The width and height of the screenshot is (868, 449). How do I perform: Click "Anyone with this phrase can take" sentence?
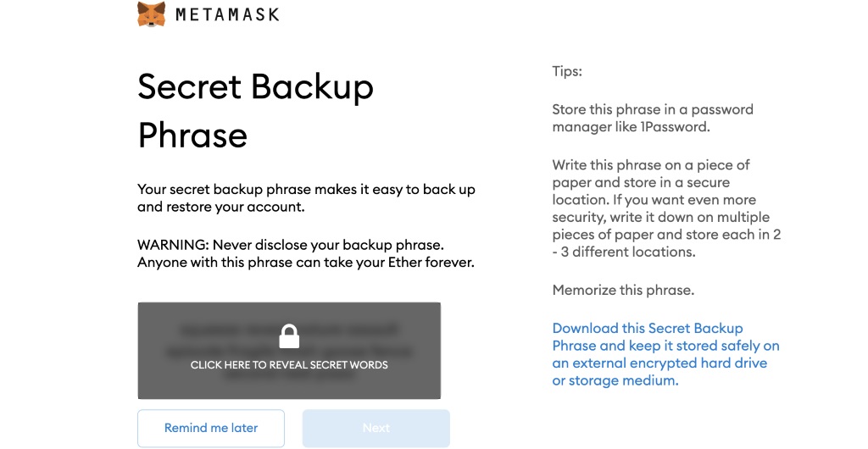(x=254, y=263)
